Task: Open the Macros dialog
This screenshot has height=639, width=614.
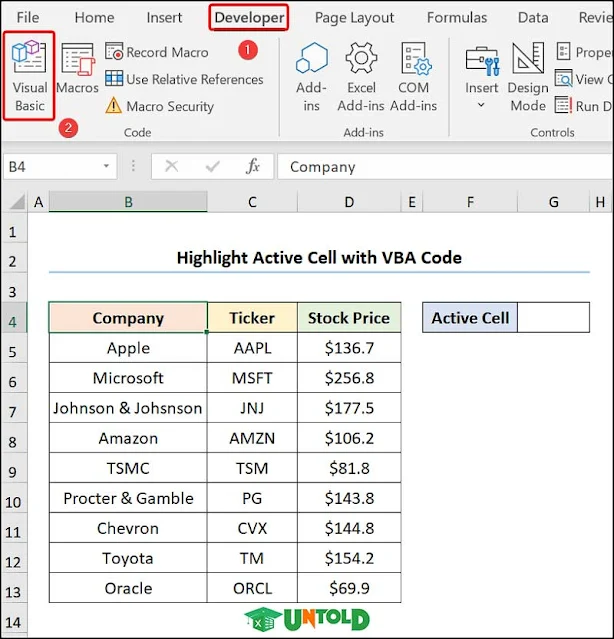Action: pos(77,69)
